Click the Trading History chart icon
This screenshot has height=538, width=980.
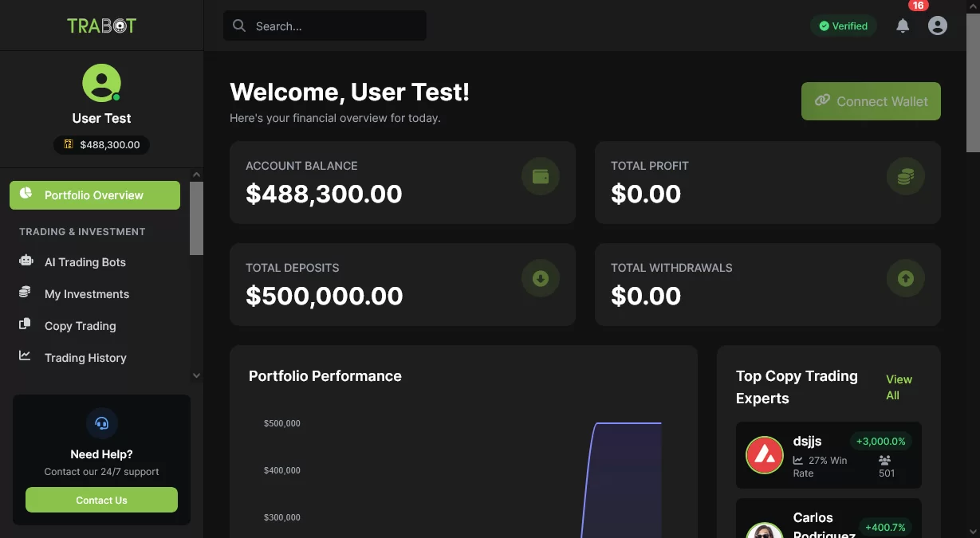[x=26, y=356]
